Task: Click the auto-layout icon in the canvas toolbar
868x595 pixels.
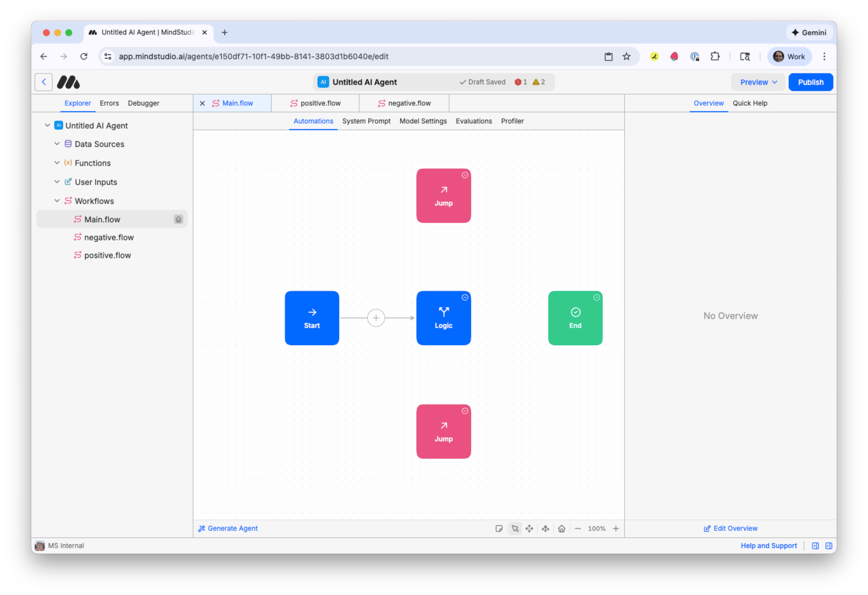Action: [x=545, y=529]
